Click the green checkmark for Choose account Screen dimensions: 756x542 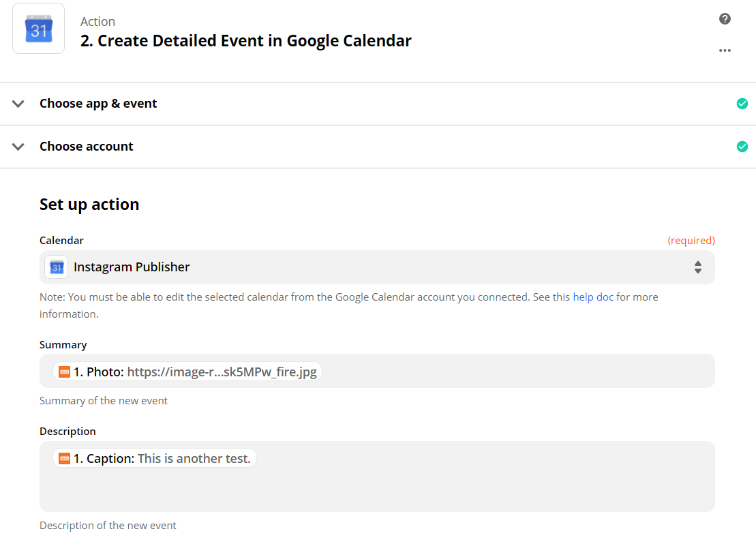(742, 147)
